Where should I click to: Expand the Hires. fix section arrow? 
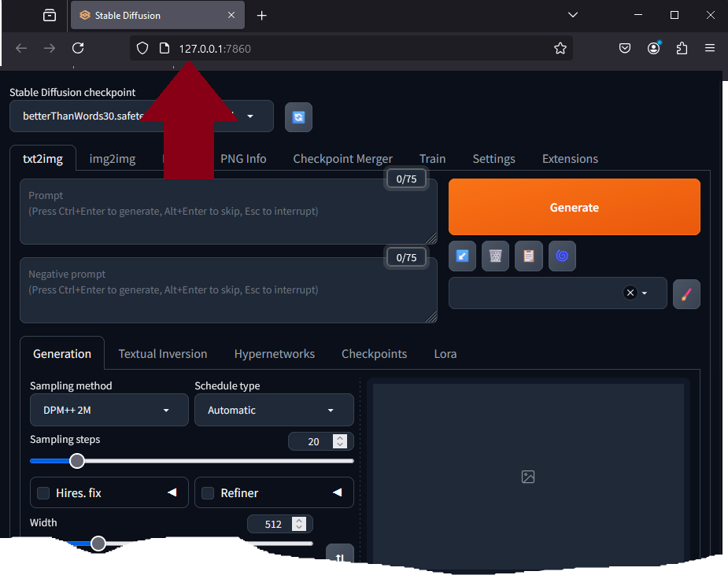click(172, 492)
